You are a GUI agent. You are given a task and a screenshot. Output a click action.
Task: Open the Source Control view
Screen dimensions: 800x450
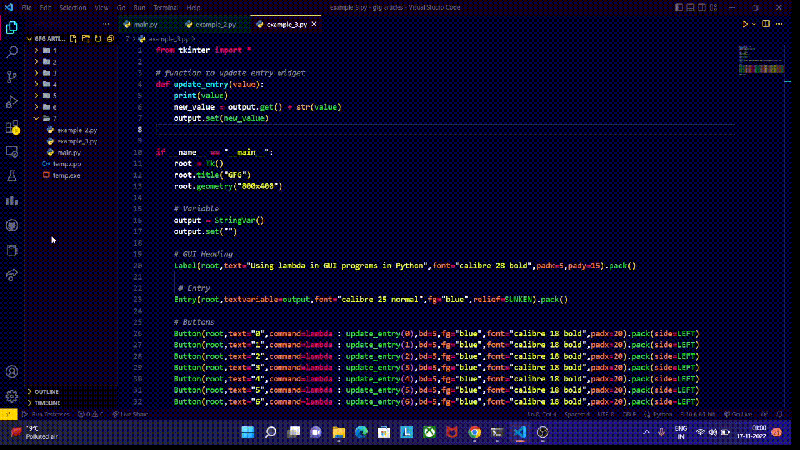(x=12, y=77)
